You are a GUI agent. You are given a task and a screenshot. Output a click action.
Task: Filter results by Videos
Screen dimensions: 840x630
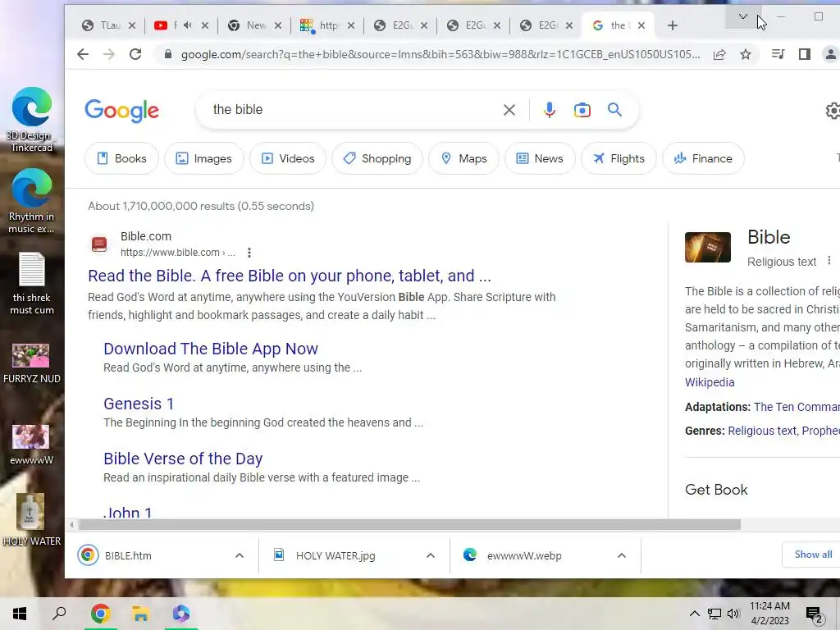[288, 158]
